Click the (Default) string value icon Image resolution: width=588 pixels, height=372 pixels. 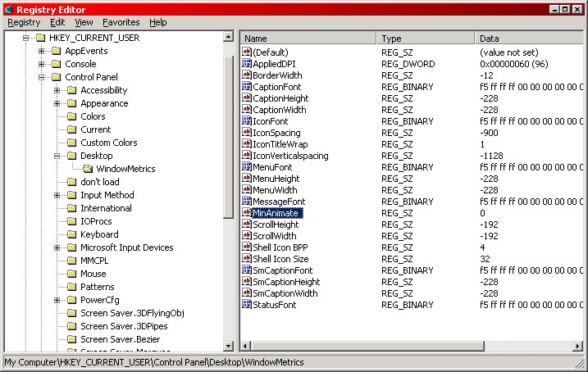coord(246,52)
